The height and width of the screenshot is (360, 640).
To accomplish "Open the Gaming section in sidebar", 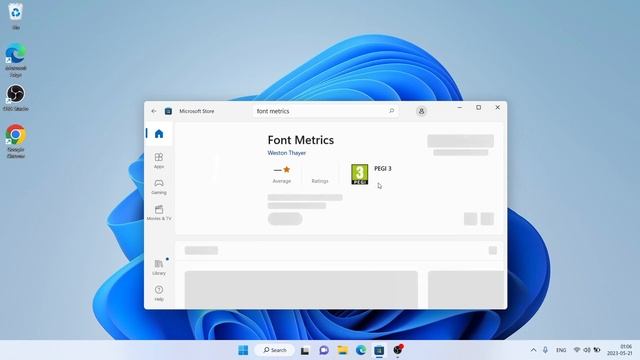I will click(159, 187).
